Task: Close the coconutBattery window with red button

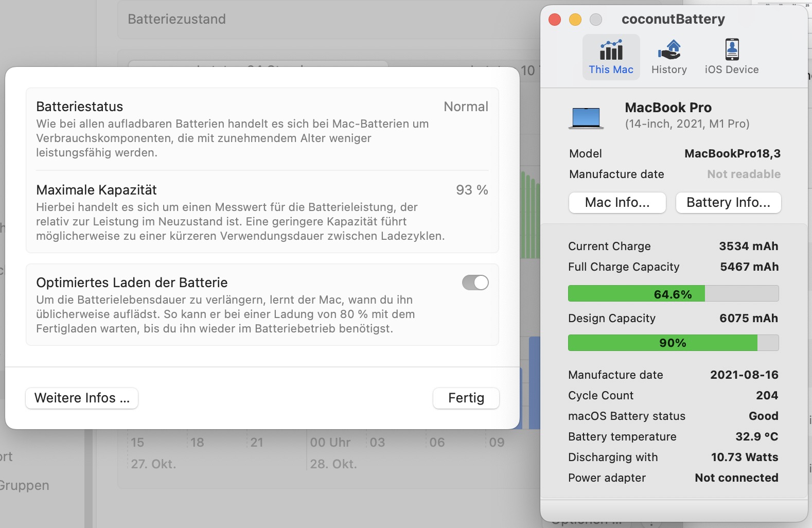Action: click(555, 20)
